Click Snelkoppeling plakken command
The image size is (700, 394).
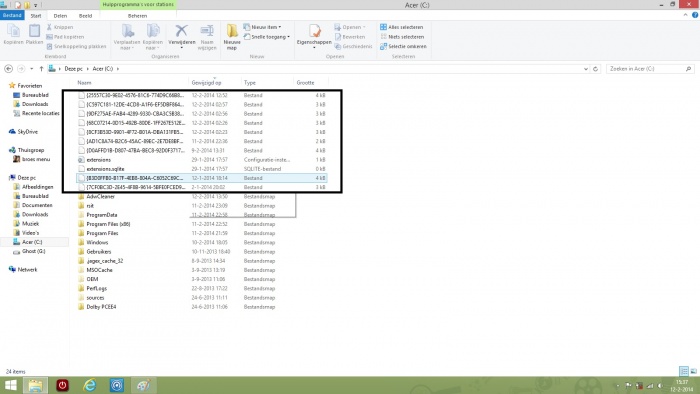tap(76, 46)
